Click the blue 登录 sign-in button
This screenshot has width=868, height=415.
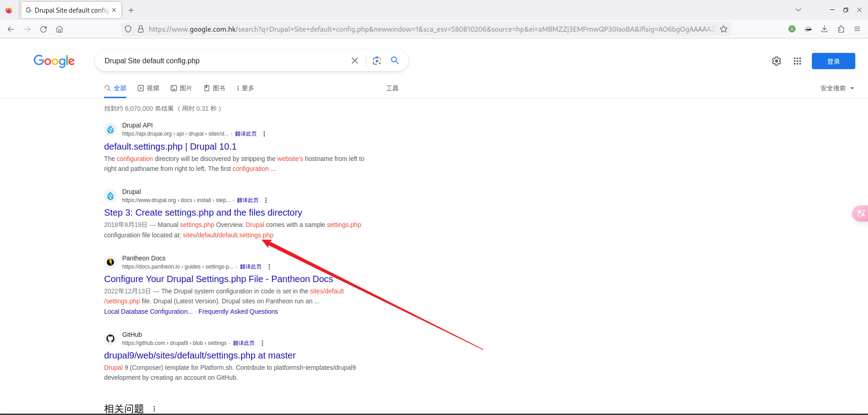pos(834,61)
